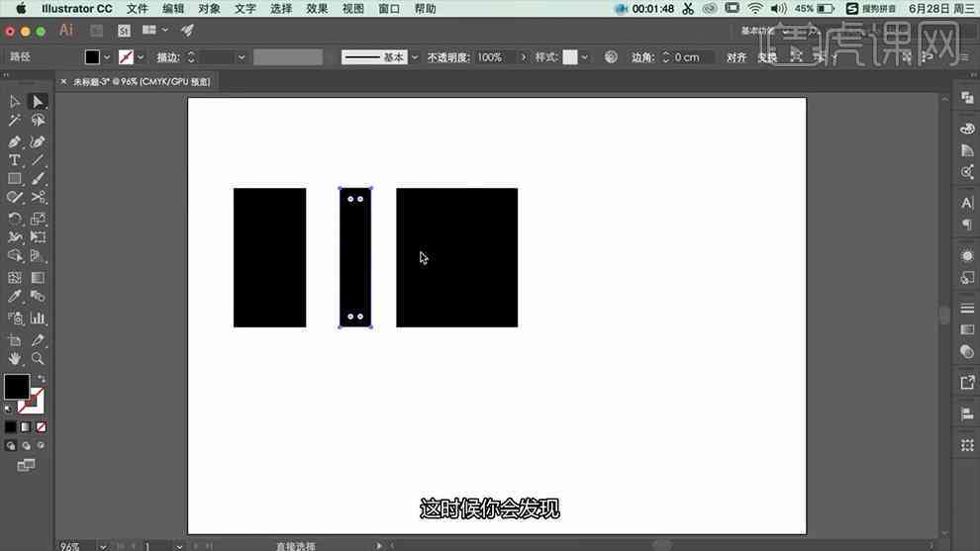980x551 pixels.
Task: Select the Eyedropper tool
Action: 15,296
